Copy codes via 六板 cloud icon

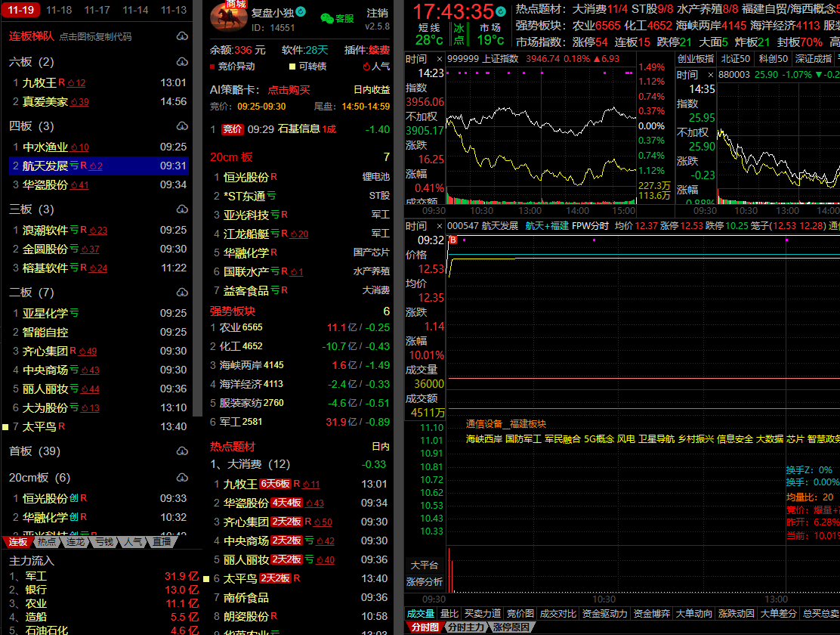(x=182, y=62)
